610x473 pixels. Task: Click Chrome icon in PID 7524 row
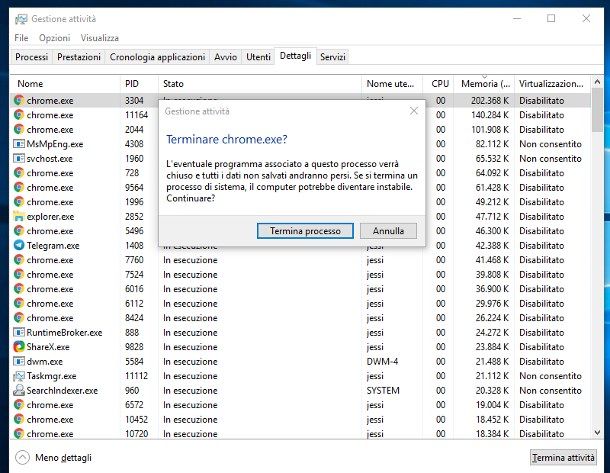(x=19, y=274)
